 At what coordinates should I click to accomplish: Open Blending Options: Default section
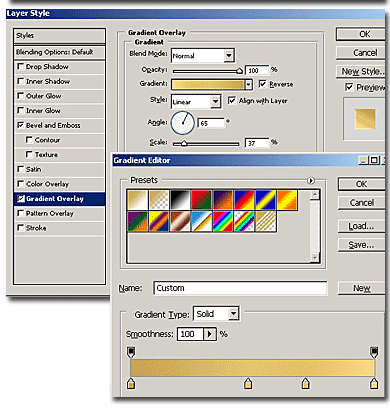click(x=59, y=52)
